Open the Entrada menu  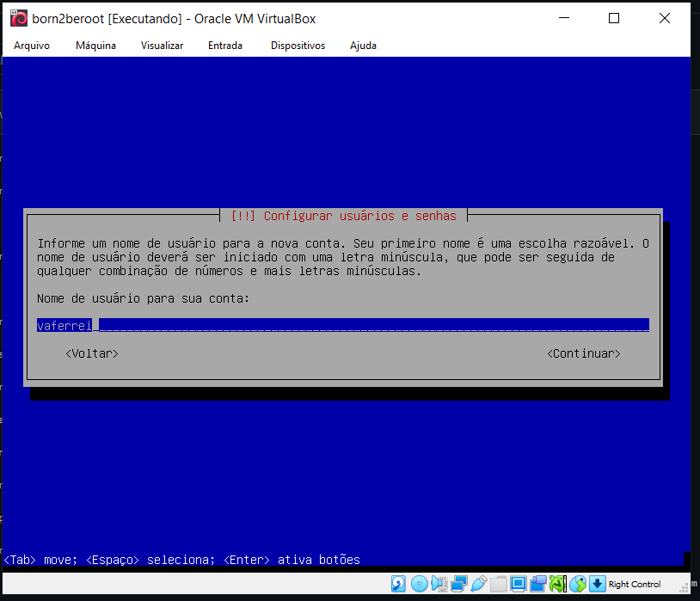pos(225,46)
